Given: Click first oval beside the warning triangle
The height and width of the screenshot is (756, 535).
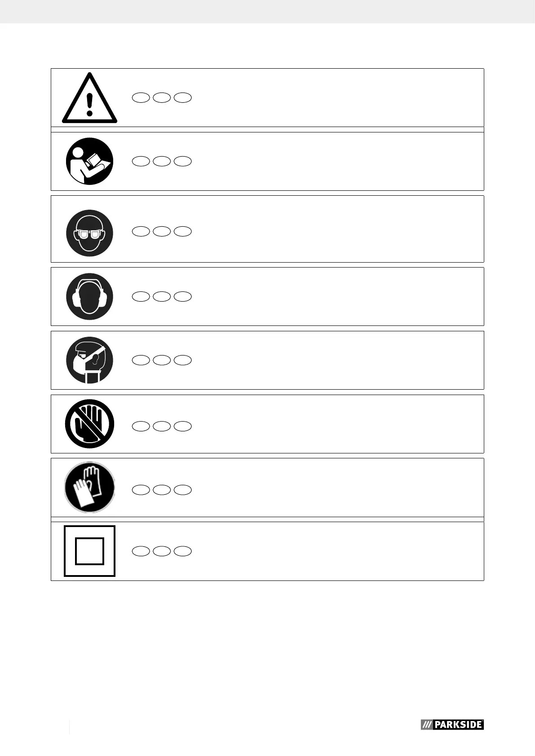Looking at the screenshot, I should point(141,97).
